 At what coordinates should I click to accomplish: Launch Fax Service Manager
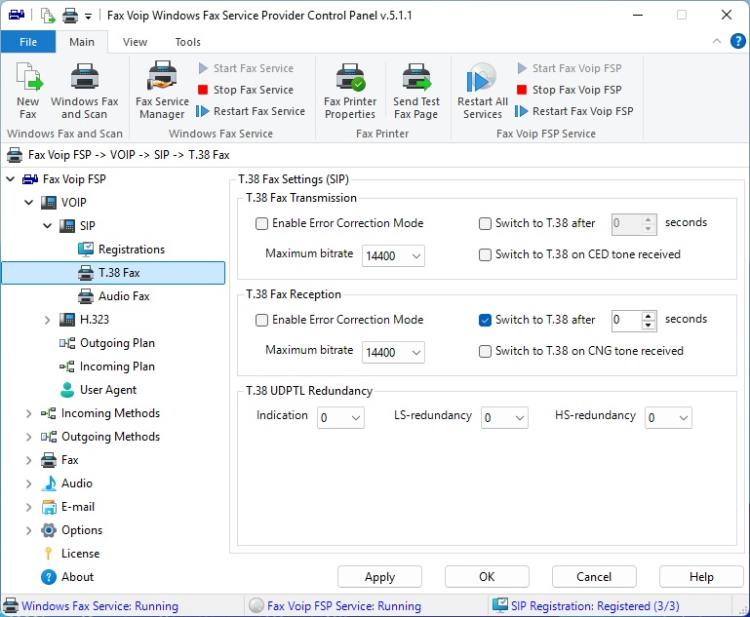(x=162, y=78)
